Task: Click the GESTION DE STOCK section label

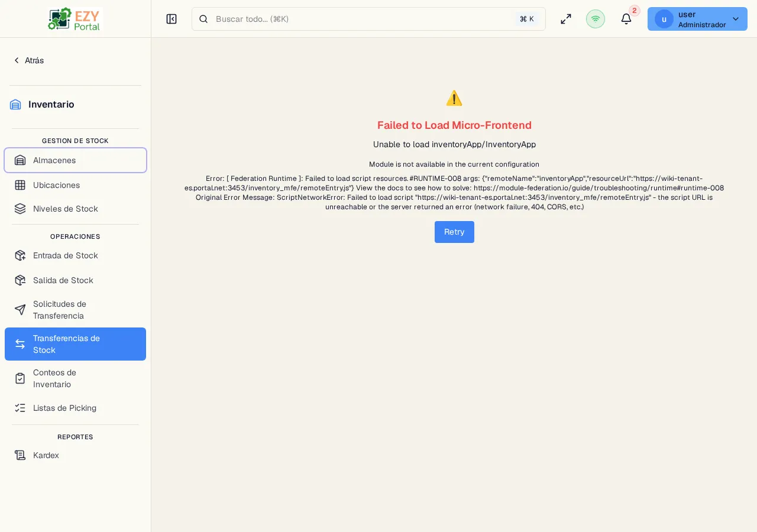Action: click(x=75, y=141)
